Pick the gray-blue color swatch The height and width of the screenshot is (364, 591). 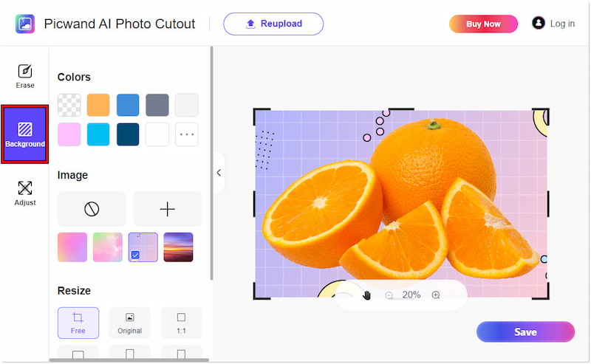(x=157, y=105)
